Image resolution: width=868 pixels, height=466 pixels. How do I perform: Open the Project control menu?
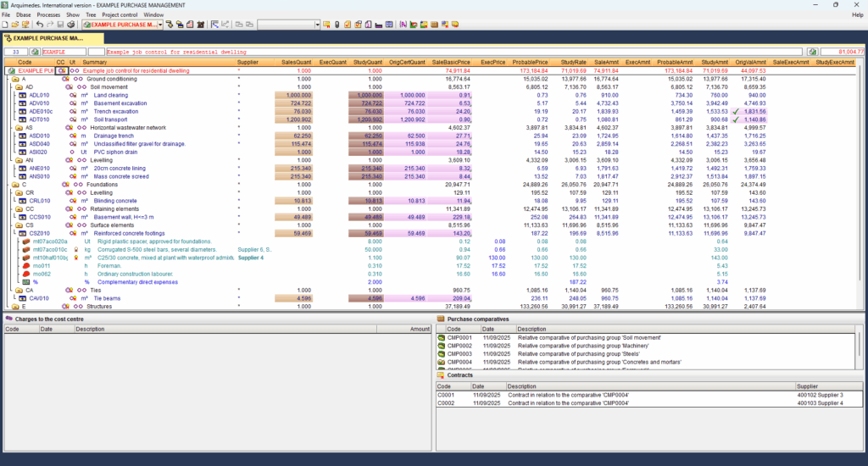point(120,15)
